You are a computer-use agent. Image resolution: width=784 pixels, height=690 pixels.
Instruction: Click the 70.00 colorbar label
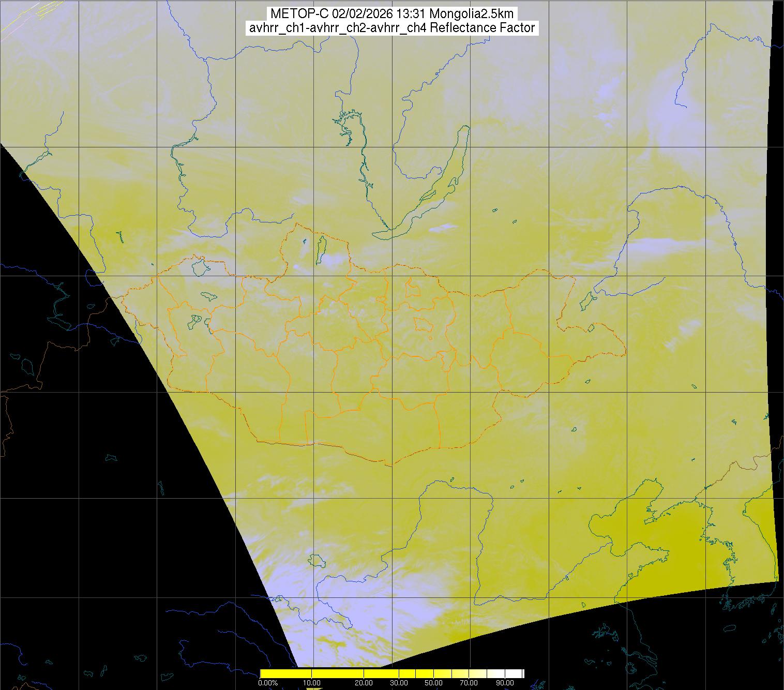tap(469, 683)
